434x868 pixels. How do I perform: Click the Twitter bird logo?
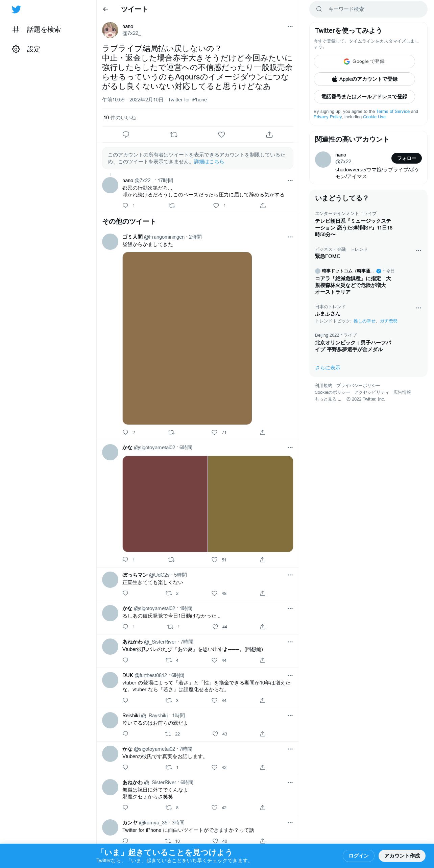[x=16, y=9]
